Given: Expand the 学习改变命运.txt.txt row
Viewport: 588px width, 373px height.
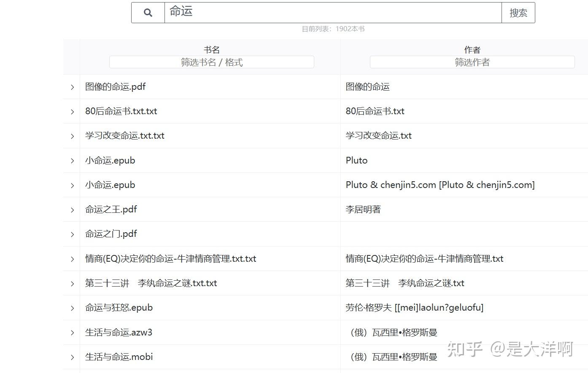Looking at the screenshot, I should [71, 136].
